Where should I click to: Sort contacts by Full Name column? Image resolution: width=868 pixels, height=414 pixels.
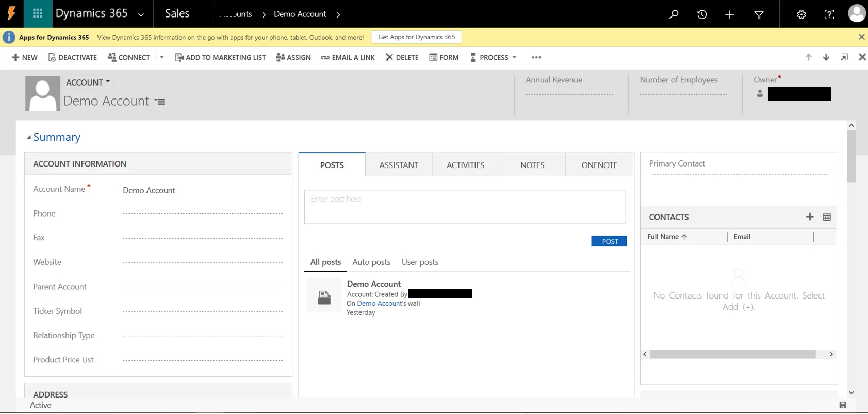coord(667,237)
